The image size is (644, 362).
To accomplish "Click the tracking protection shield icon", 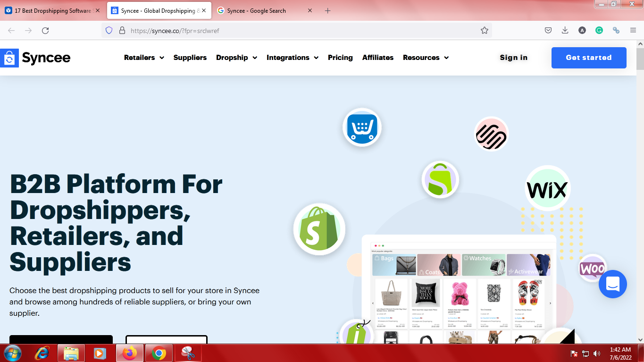I will 109,31.
